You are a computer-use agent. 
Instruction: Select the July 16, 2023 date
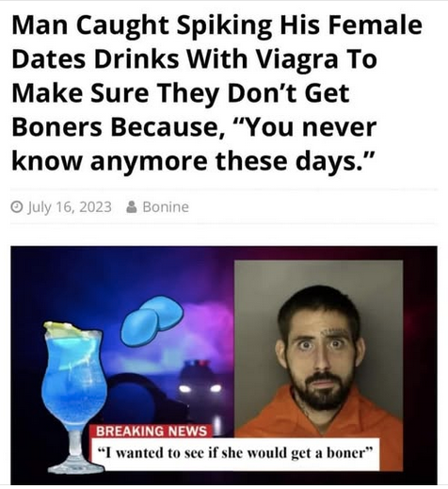pos(70,207)
